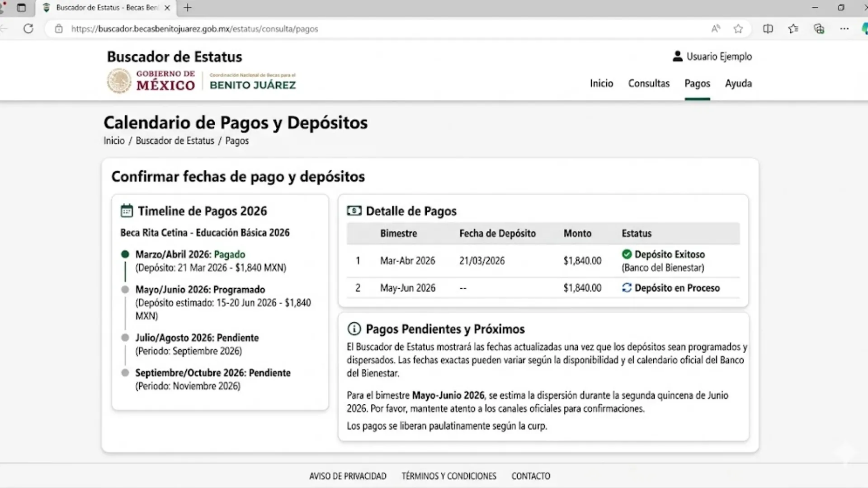Click the Depósito en Proceso status text
This screenshot has width=868, height=488.
tap(677, 288)
